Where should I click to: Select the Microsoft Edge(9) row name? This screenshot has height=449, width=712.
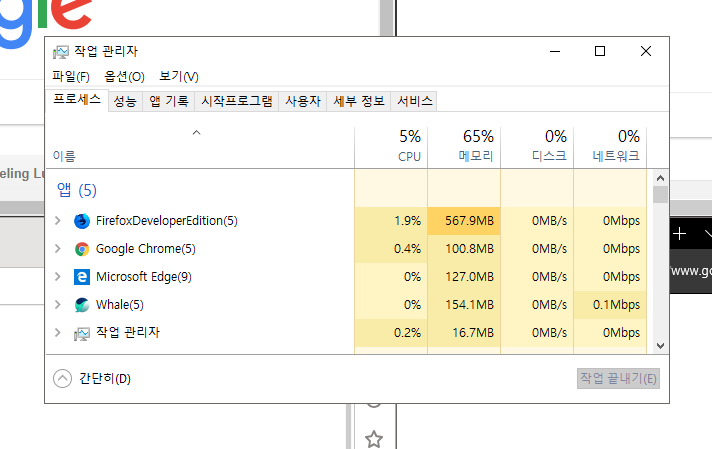[x=144, y=276]
